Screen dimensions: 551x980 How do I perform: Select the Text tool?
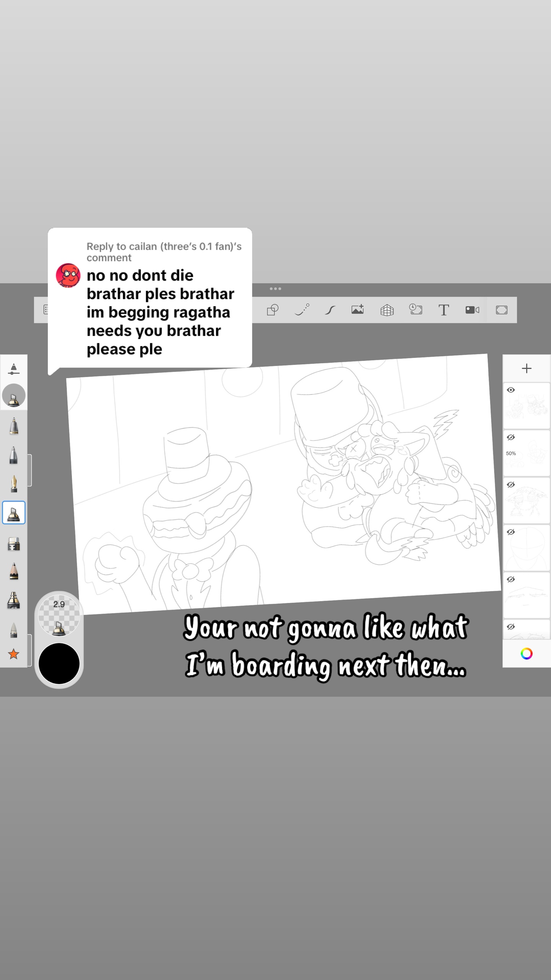coord(444,310)
